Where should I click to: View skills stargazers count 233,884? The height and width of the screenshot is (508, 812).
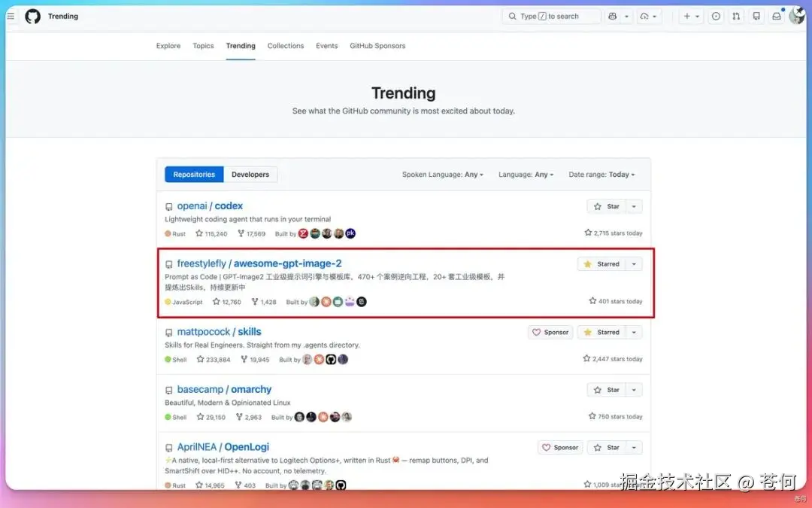[x=214, y=359]
